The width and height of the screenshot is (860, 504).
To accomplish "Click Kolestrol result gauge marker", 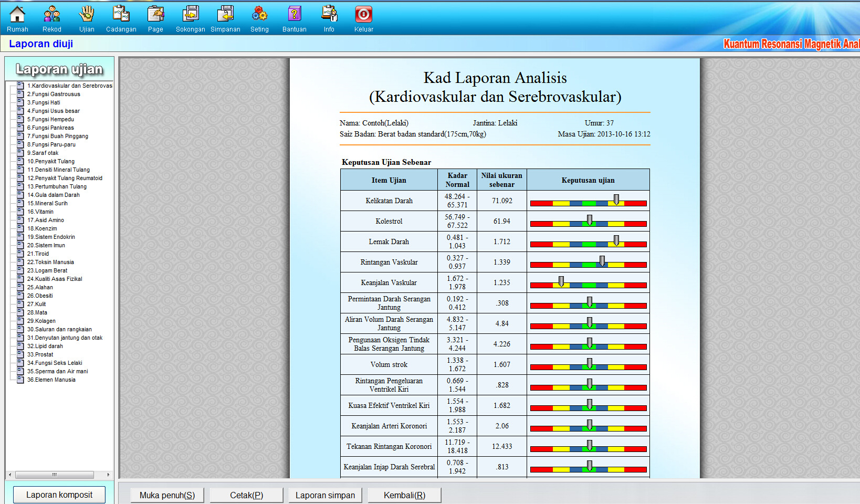I will 590,220.
